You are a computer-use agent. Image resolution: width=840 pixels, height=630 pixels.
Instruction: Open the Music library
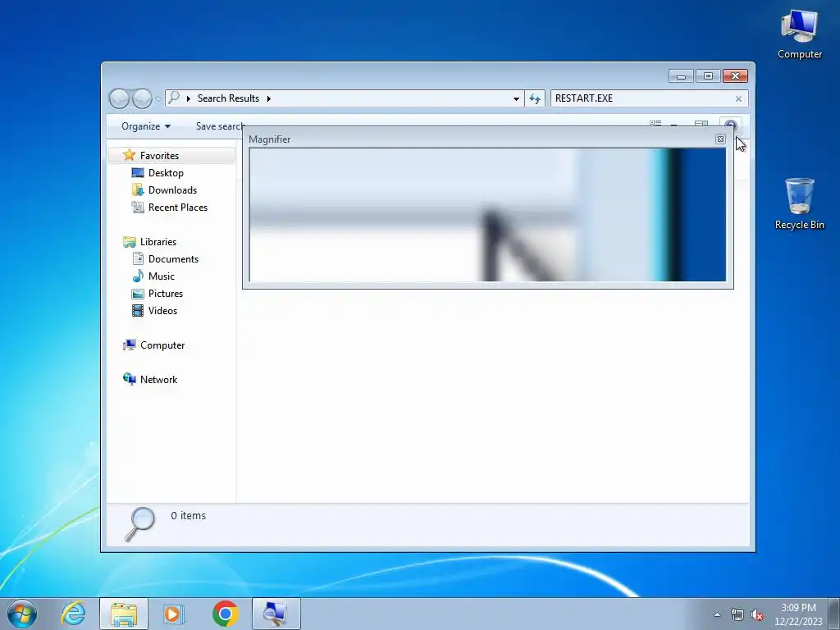(162, 276)
